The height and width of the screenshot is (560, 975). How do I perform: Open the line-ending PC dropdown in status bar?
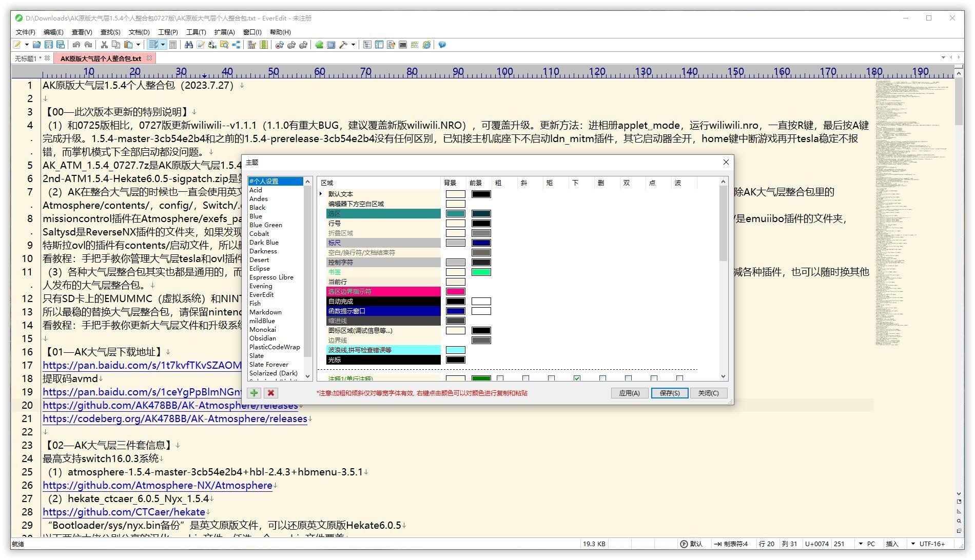click(x=861, y=544)
